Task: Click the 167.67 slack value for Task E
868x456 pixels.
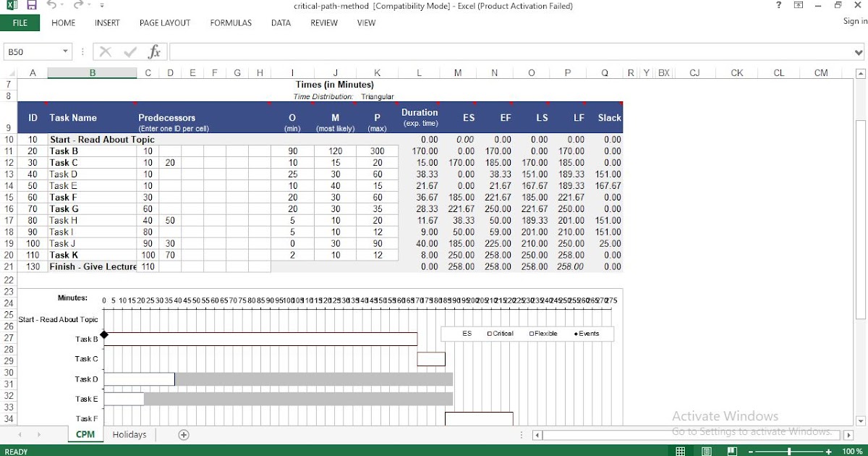Action: pyautogui.click(x=608, y=185)
